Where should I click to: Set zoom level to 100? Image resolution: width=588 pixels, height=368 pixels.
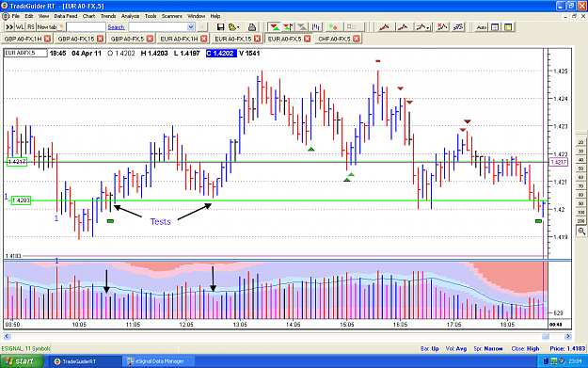click(x=580, y=213)
